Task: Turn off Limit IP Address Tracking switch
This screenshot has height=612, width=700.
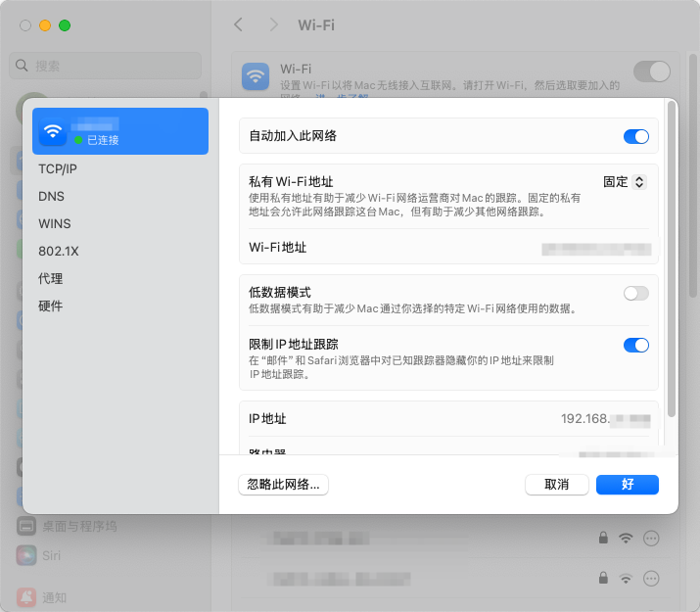Action: pos(635,345)
